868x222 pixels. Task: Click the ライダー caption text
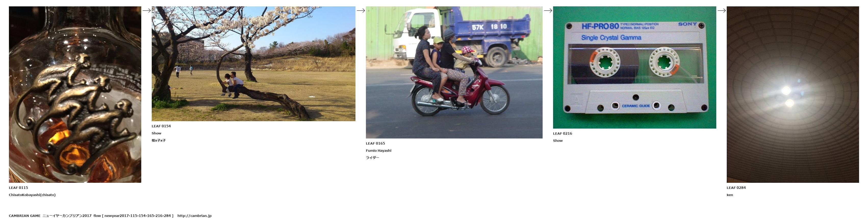372,158
